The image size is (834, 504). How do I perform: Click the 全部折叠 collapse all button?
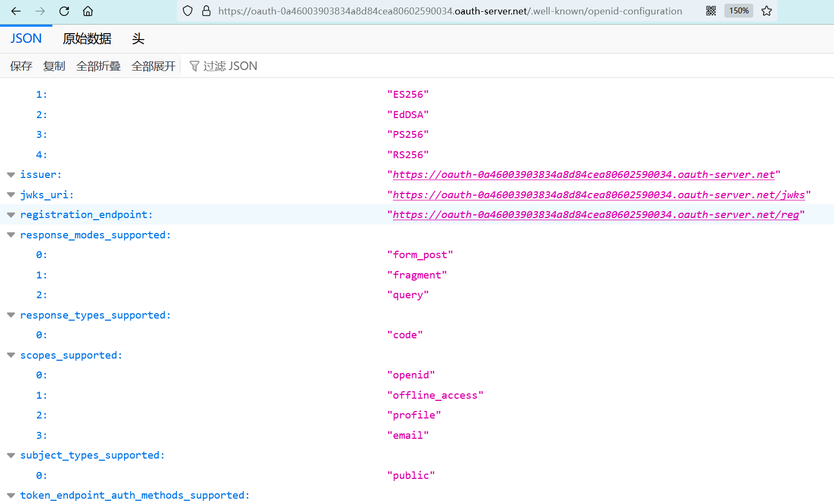coord(98,66)
